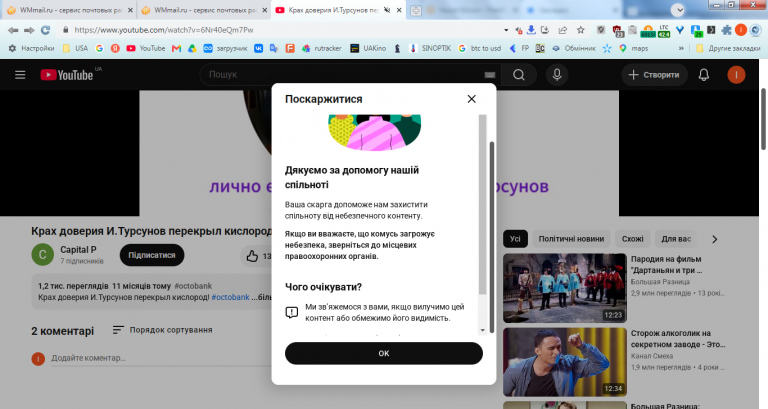The image size is (768, 409).
Task: Open the YouTube guide hamburger menu
Action: pos(20,75)
